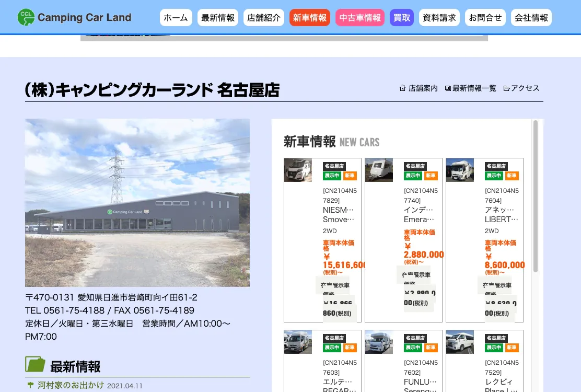The height and width of the screenshot is (392, 581).
Task: Click the アクセス link
Action: click(x=526, y=88)
